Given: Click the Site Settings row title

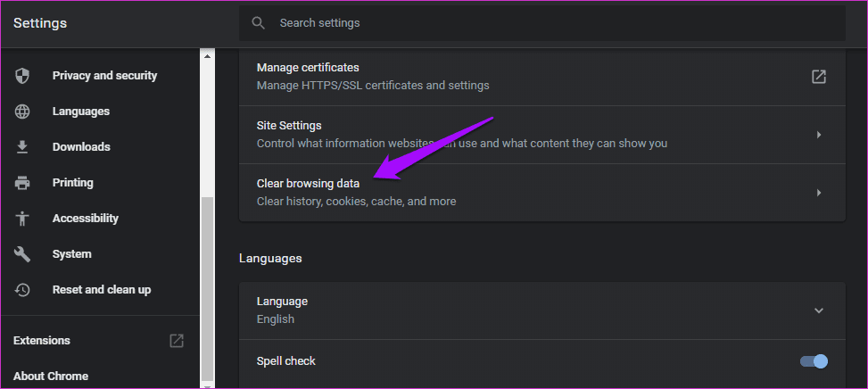Looking at the screenshot, I should [289, 126].
